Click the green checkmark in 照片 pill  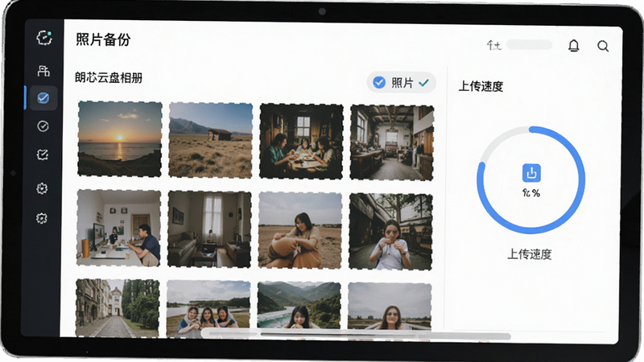423,83
